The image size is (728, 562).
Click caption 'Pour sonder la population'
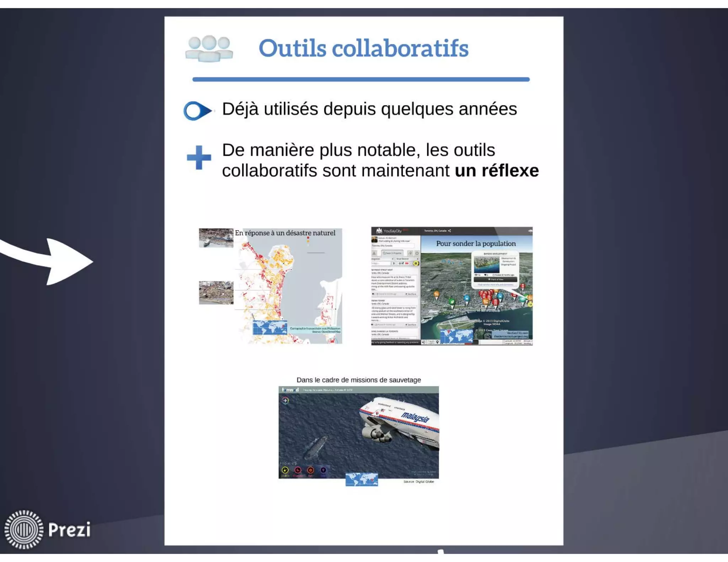[476, 244]
